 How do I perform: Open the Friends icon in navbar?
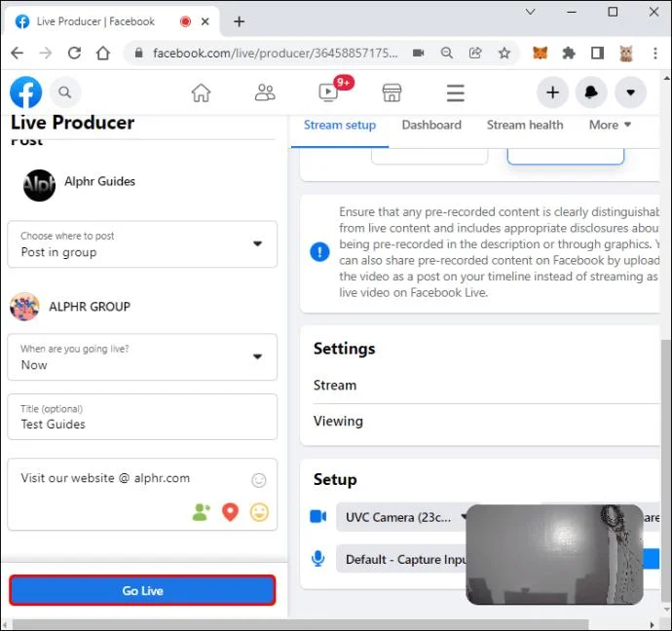[265, 93]
